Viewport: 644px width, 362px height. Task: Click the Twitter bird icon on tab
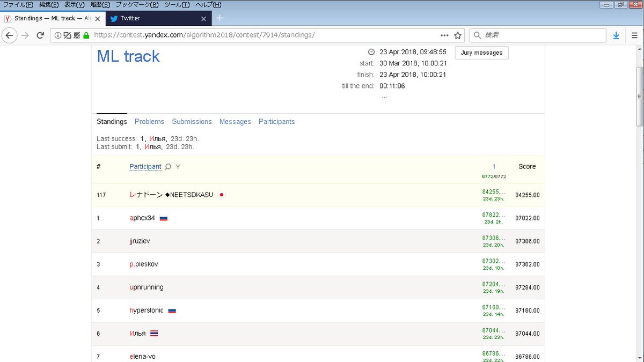(x=113, y=18)
